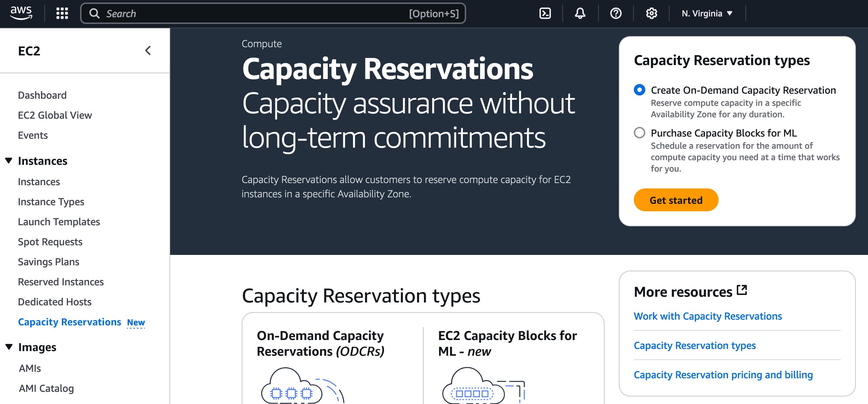
Task: Collapse the EC2 sidebar with the chevron
Action: click(x=148, y=51)
